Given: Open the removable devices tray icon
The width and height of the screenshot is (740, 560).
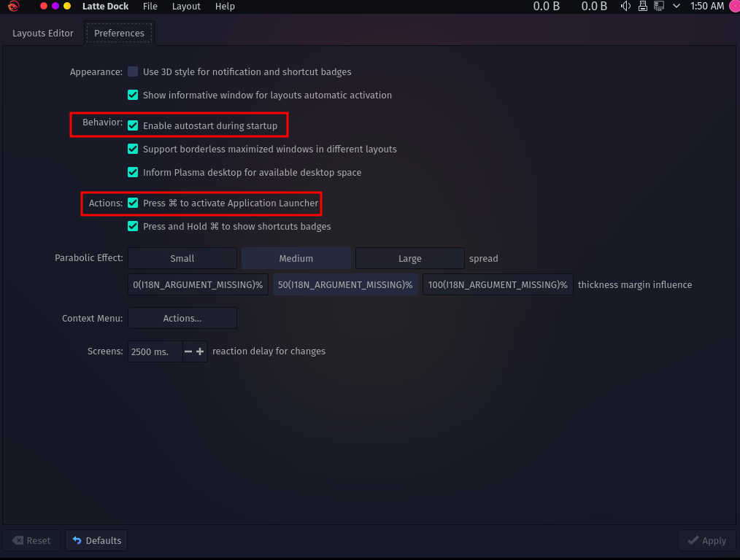Looking at the screenshot, I should click(643, 6).
